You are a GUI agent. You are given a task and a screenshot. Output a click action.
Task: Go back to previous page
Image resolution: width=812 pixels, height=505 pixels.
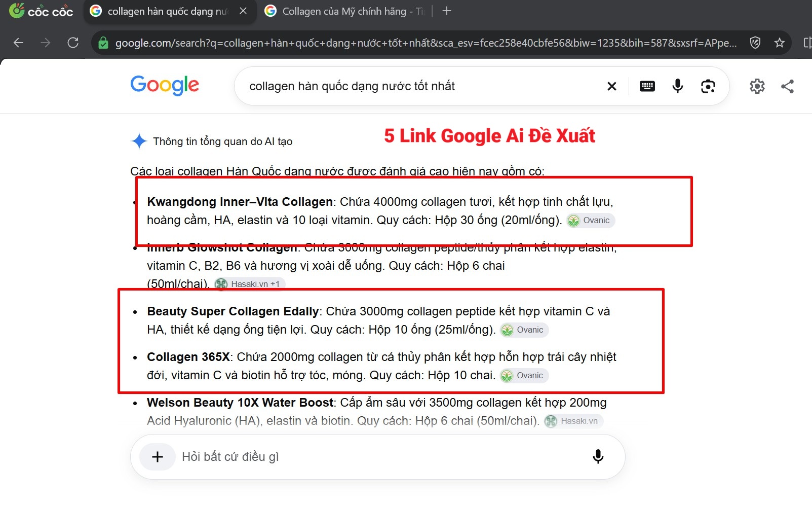click(18, 43)
